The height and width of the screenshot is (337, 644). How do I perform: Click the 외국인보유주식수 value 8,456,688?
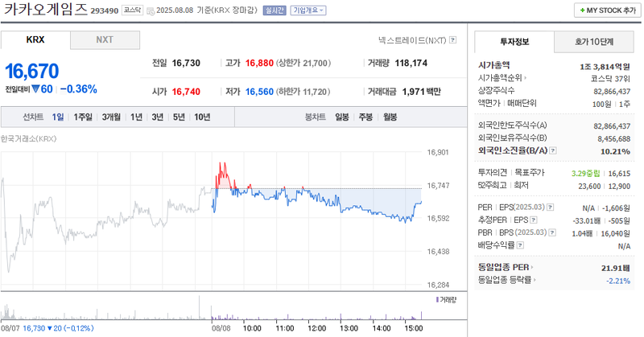tap(614, 138)
